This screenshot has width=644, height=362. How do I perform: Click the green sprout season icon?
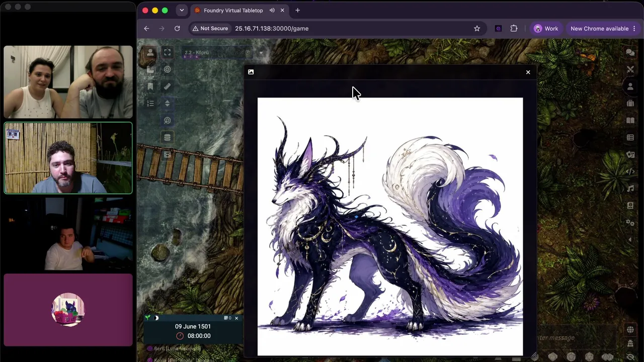tap(147, 318)
